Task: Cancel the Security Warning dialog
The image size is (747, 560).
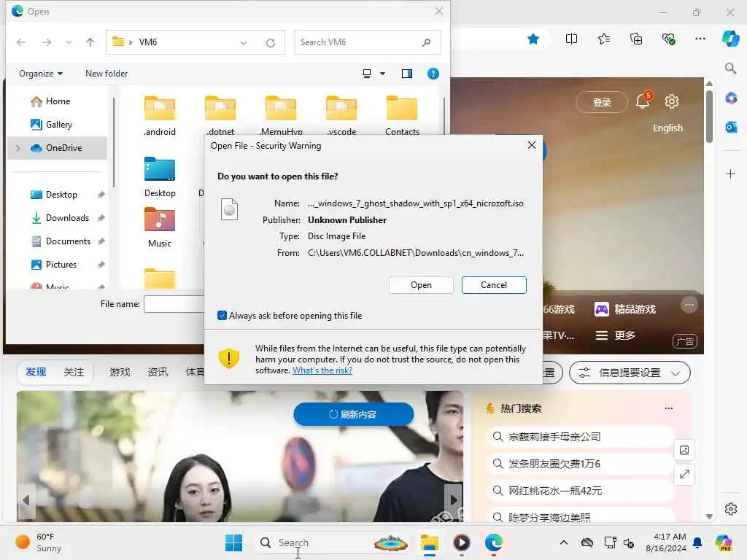Action: (494, 285)
